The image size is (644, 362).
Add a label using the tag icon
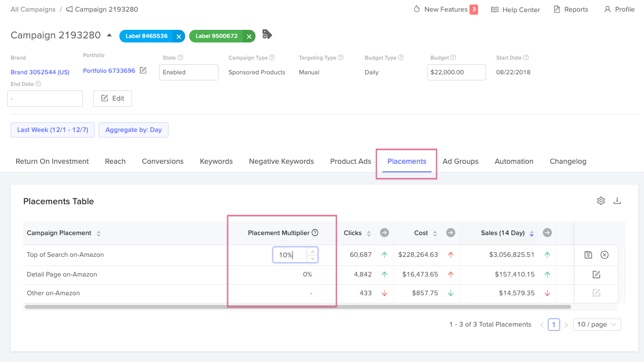point(267,35)
